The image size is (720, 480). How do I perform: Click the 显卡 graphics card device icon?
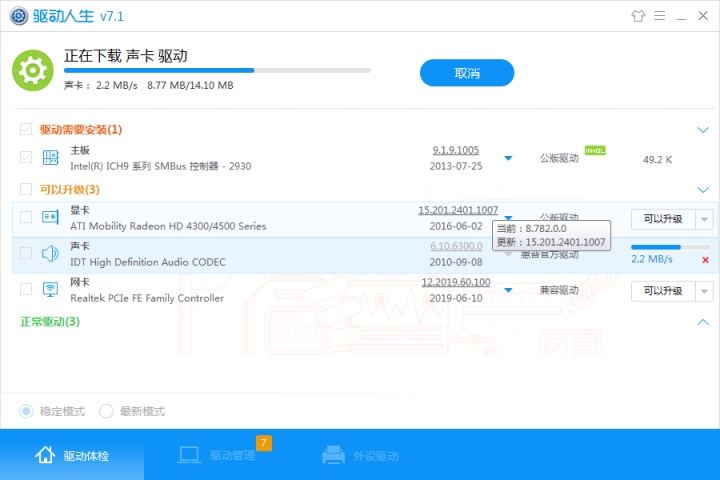tap(51, 217)
